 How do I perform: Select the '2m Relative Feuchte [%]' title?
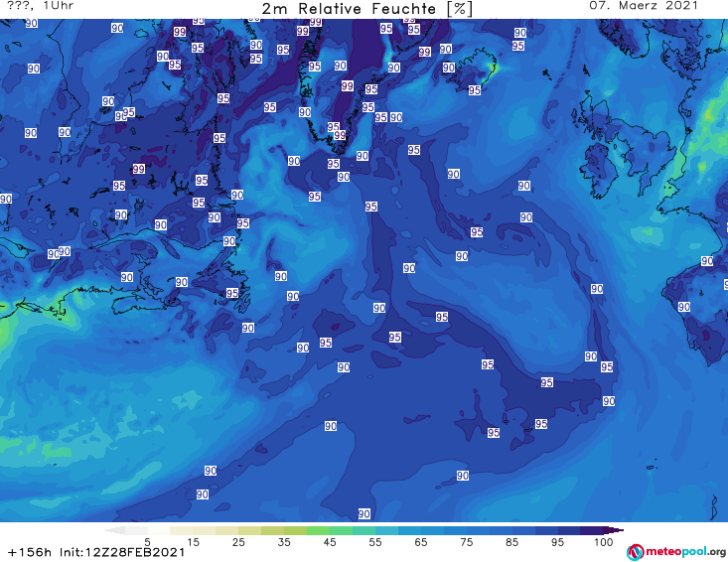pos(366,9)
